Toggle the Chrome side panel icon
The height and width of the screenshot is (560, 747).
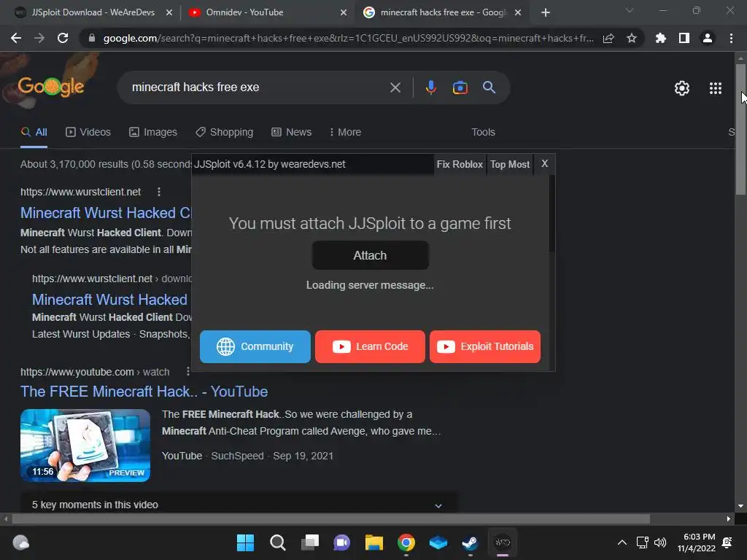684,38
